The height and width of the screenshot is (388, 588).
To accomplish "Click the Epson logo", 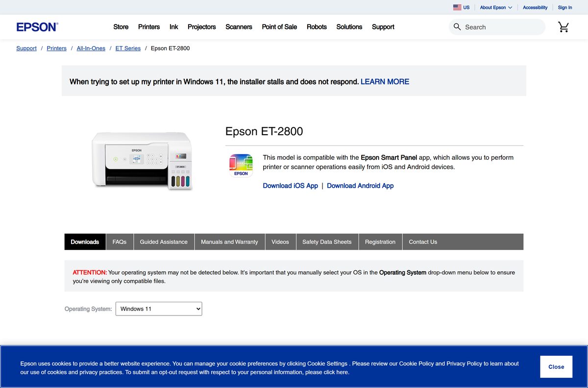I will 37,27.
